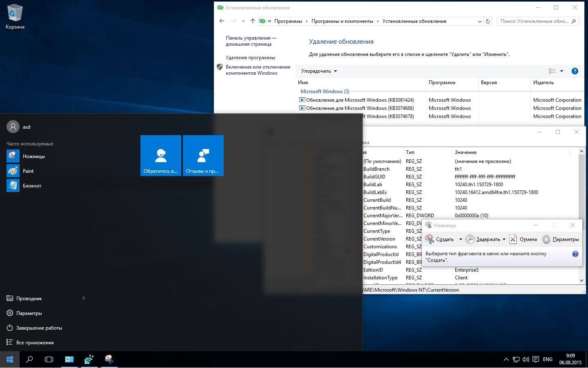
Task: Collapse Microsoft Windows (3) group
Action: 325,91
